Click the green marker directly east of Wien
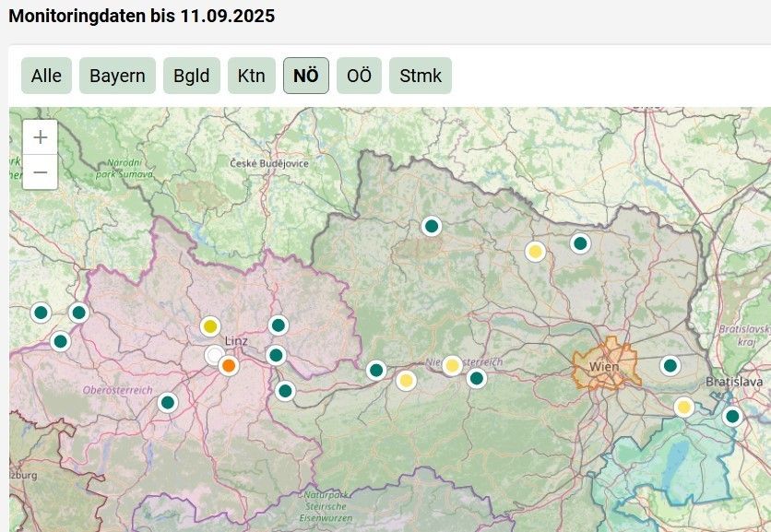 pos(670,366)
